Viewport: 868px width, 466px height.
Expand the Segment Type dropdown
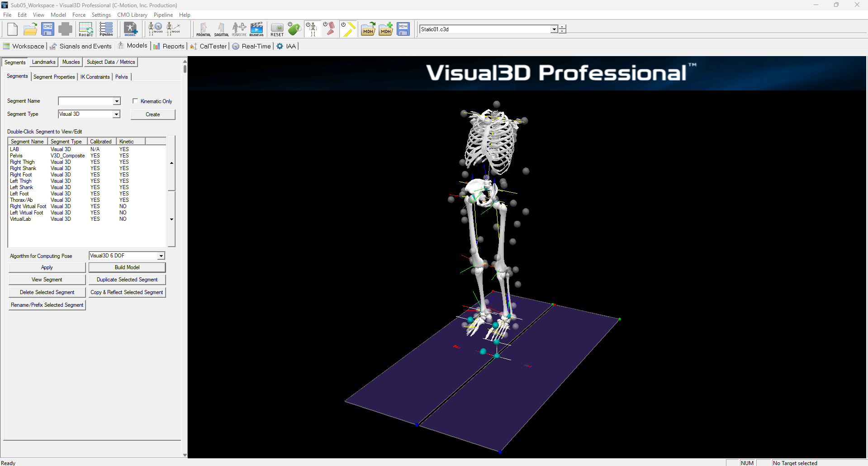pyautogui.click(x=117, y=114)
